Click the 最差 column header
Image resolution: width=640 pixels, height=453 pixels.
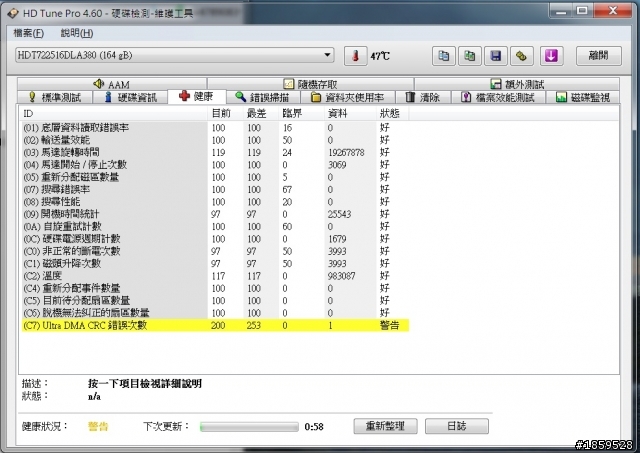tap(261, 113)
